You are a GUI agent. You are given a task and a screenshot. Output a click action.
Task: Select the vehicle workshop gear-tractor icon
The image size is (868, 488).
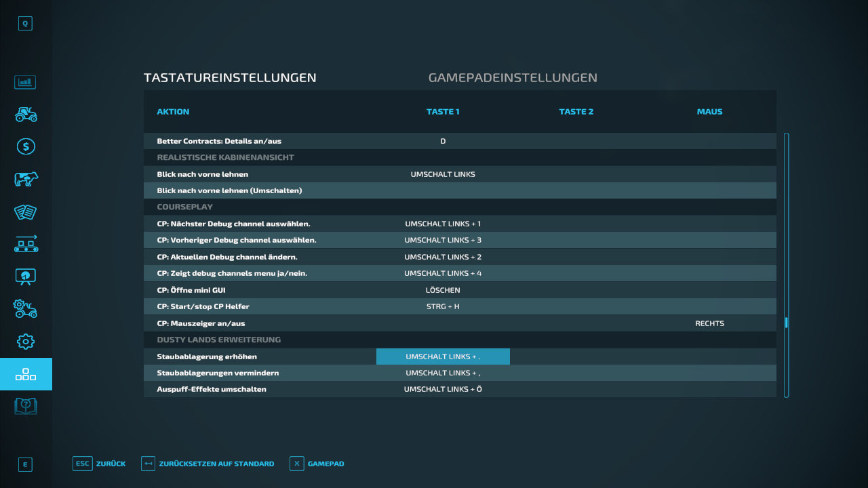click(x=26, y=309)
